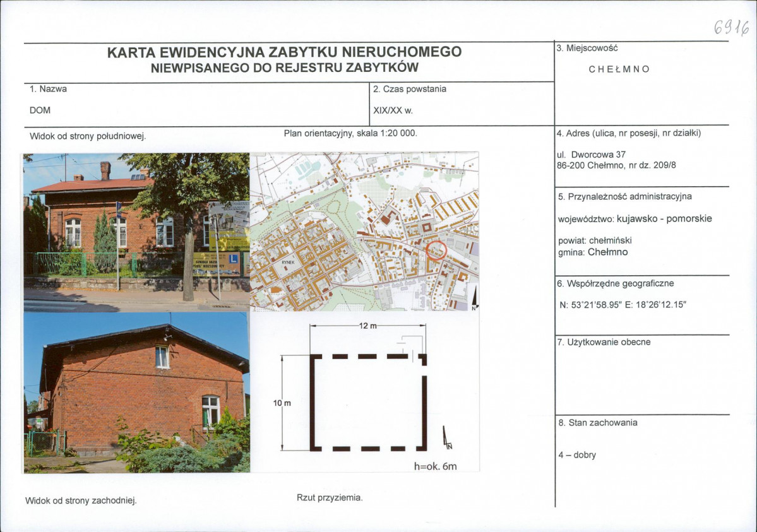
Task: Select the "powiat: chełmiński" line
Action: pyautogui.click(x=595, y=240)
